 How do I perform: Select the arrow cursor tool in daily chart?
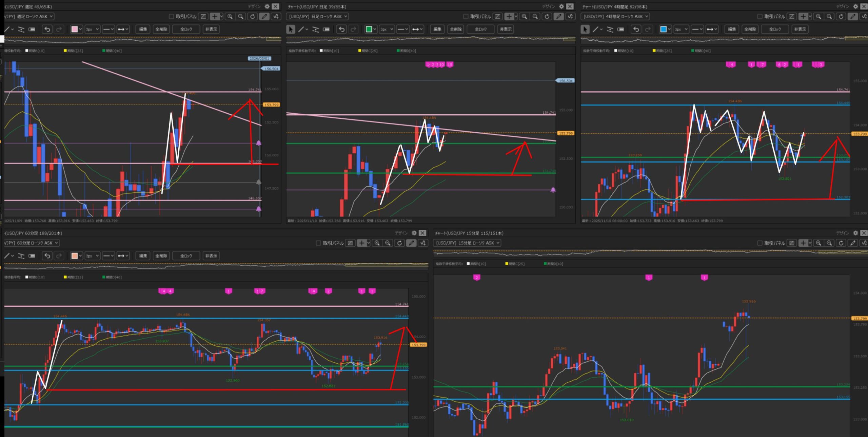(291, 30)
